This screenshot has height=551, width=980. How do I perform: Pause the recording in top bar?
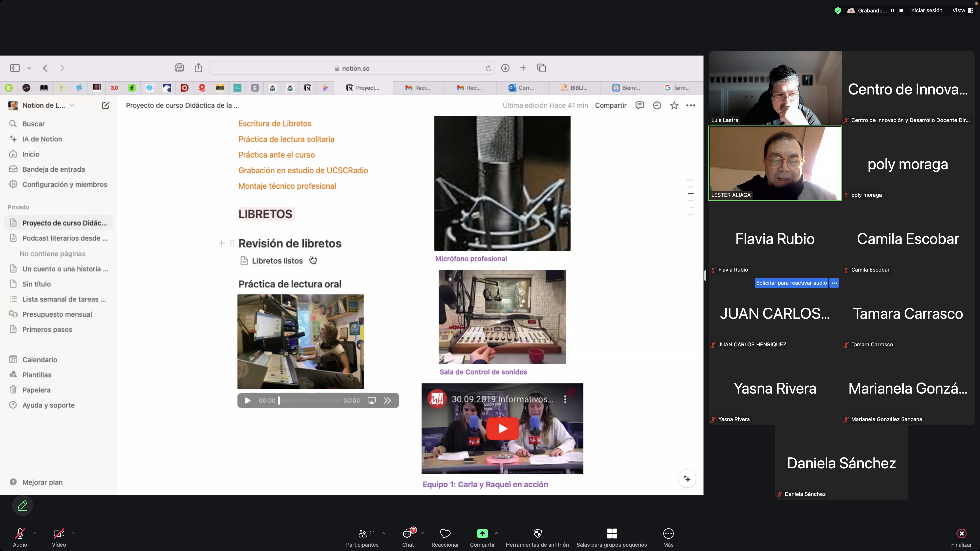tap(892, 11)
